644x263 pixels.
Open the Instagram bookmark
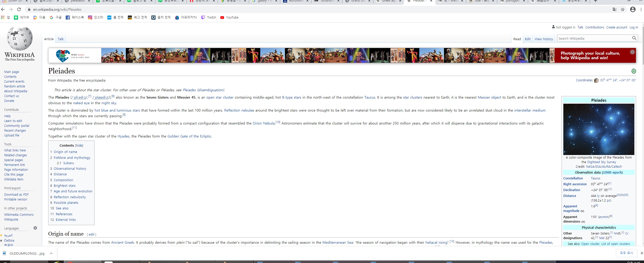(x=96, y=17)
